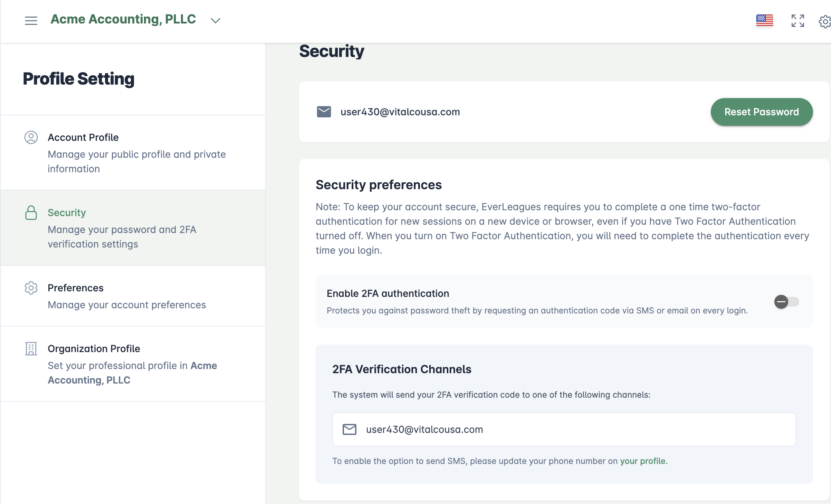
Task: Click the Preferences gear icon in sidebar
Action: click(31, 288)
